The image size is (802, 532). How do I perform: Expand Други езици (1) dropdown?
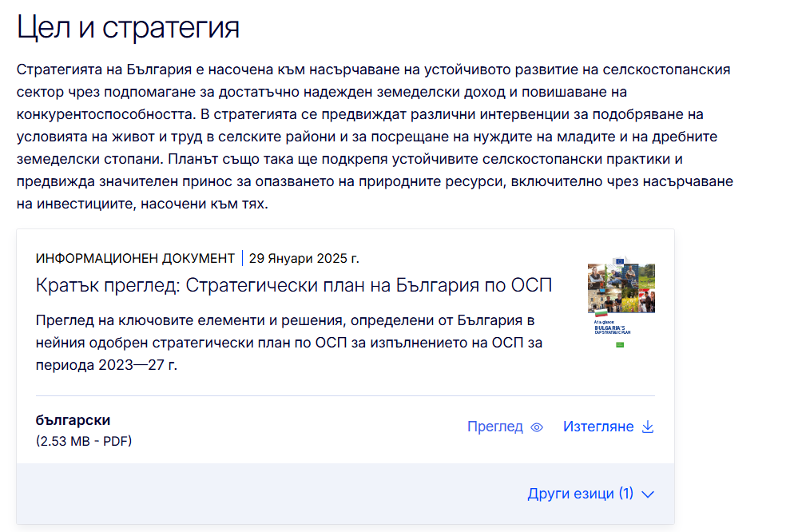click(x=591, y=494)
